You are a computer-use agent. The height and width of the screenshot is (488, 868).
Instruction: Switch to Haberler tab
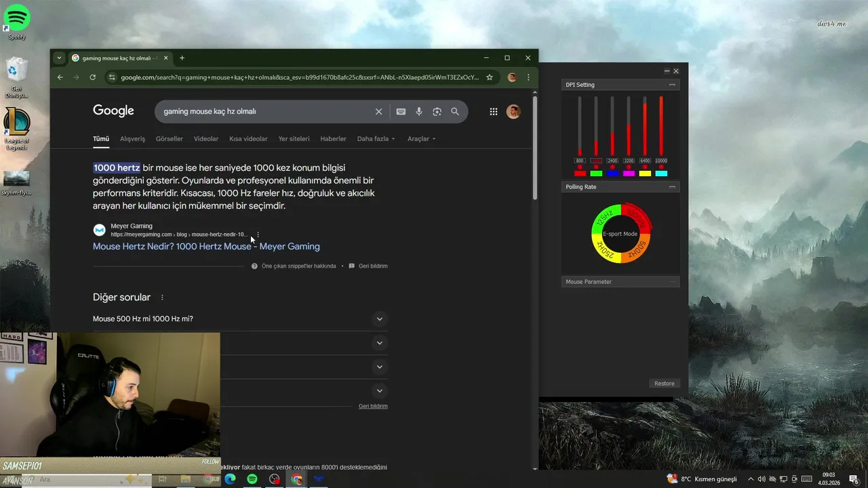tap(333, 139)
